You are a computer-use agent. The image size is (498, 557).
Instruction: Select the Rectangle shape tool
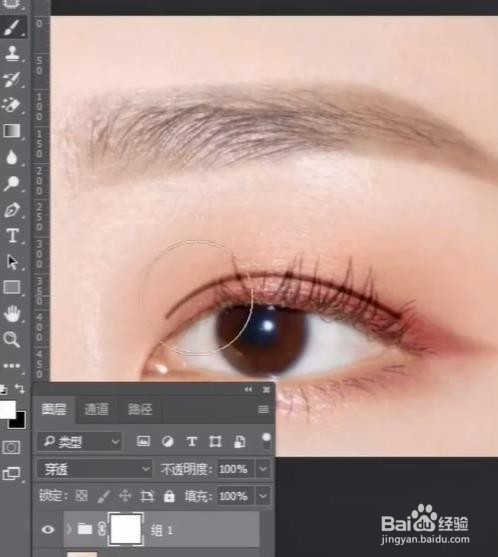click(x=12, y=287)
